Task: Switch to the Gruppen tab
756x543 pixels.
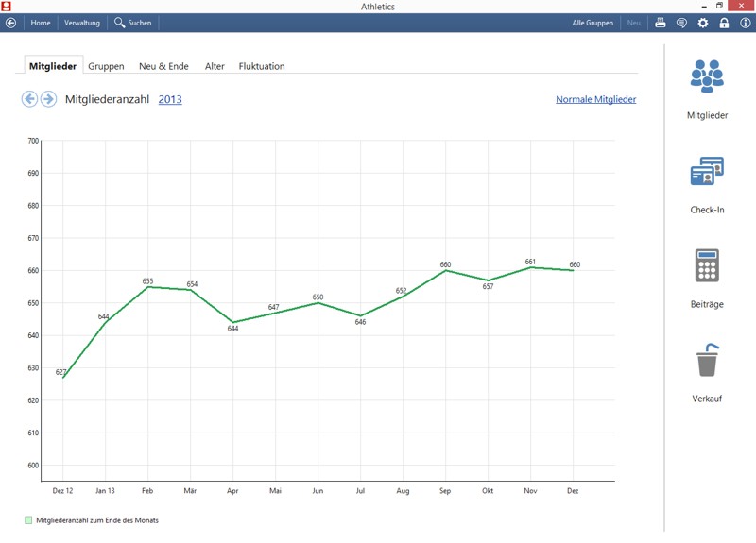Action: (106, 66)
